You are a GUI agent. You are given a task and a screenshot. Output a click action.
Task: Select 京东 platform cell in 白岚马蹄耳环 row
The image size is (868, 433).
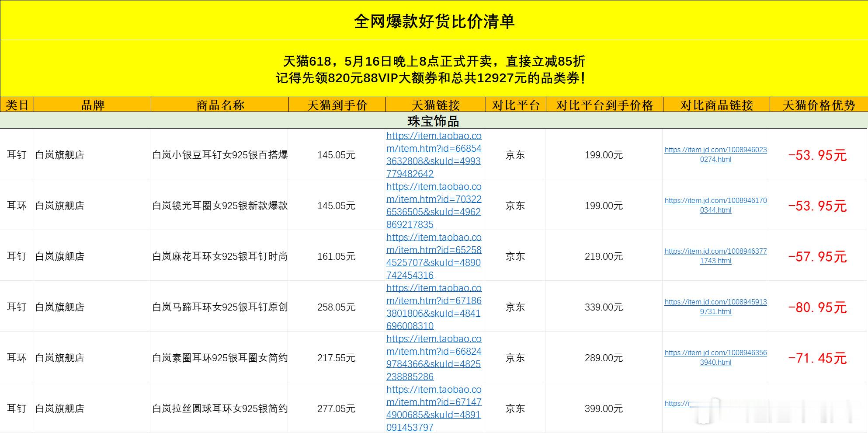click(x=515, y=307)
